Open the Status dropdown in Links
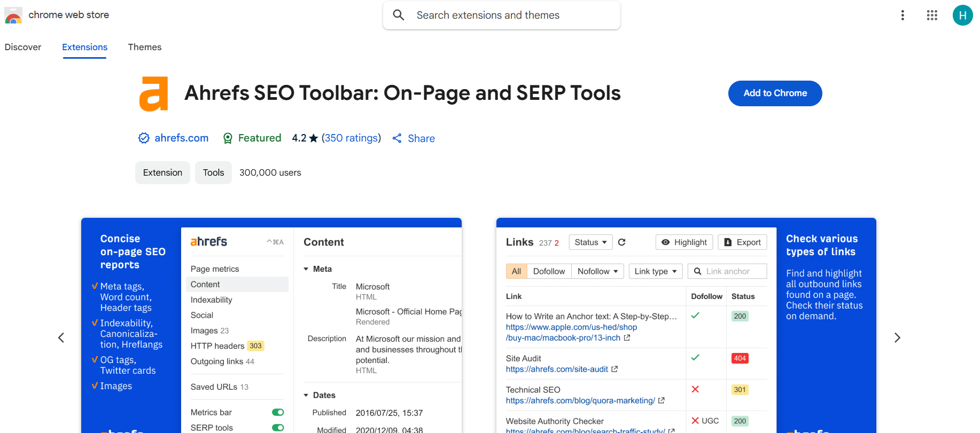The width and height of the screenshot is (980, 433). pos(590,242)
